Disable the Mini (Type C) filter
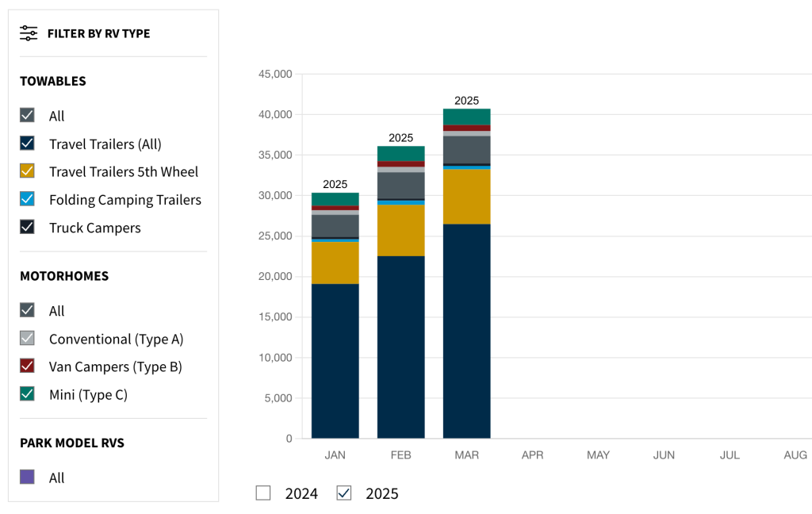The image size is (812, 514). point(27,394)
